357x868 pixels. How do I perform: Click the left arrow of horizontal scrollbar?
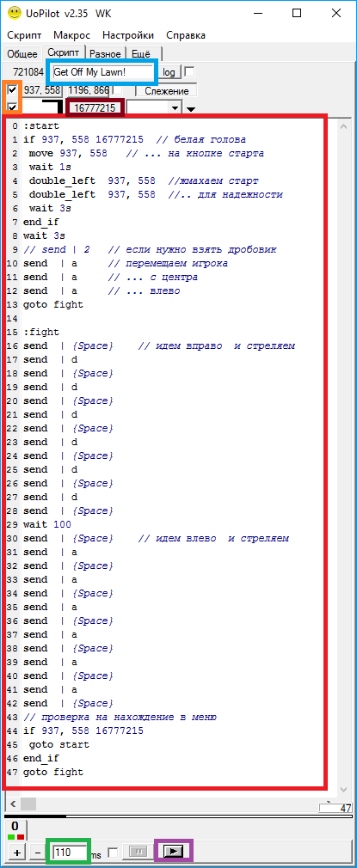pyautogui.click(x=13, y=803)
